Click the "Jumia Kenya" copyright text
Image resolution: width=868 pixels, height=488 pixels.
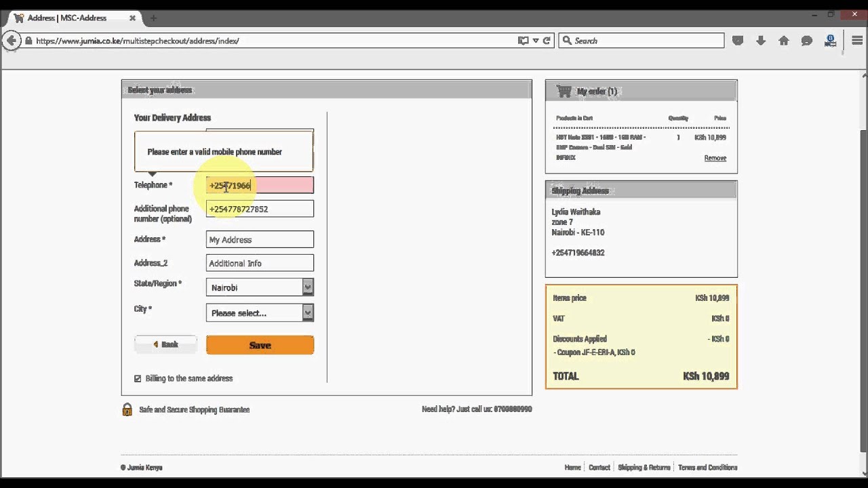coord(142,467)
